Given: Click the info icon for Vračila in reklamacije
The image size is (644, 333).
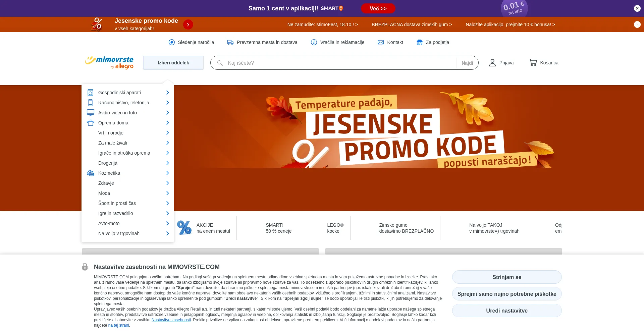Looking at the screenshot, I should click(314, 42).
